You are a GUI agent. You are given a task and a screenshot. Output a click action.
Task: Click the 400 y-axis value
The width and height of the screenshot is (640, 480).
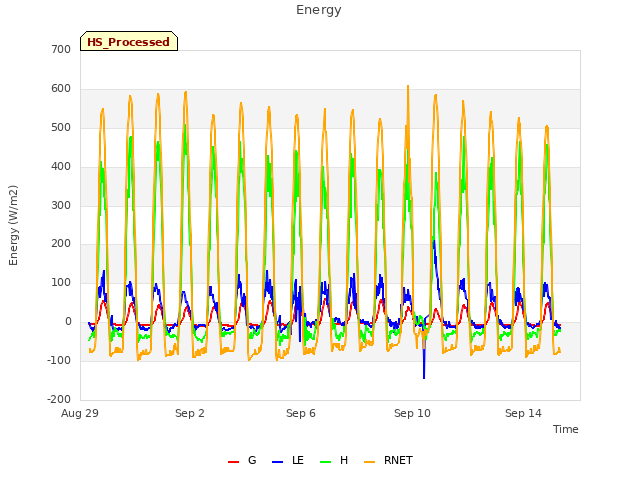[61, 167]
